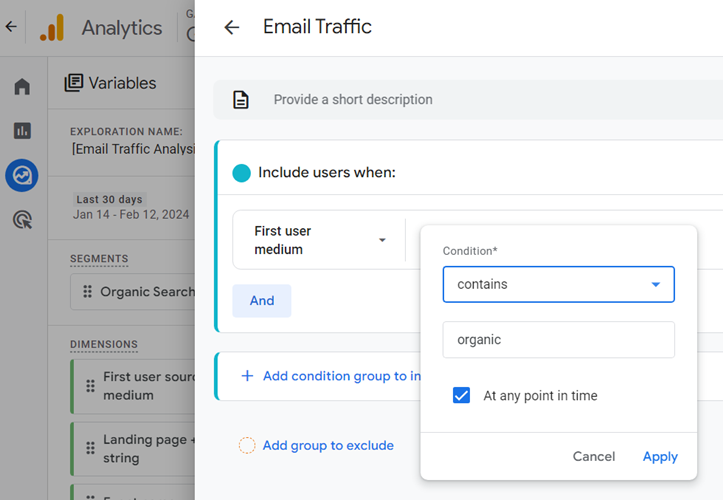Screen dimensions: 723x500
Task: Click the dashed exclude group circle icon
Action: (x=247, y=445)
